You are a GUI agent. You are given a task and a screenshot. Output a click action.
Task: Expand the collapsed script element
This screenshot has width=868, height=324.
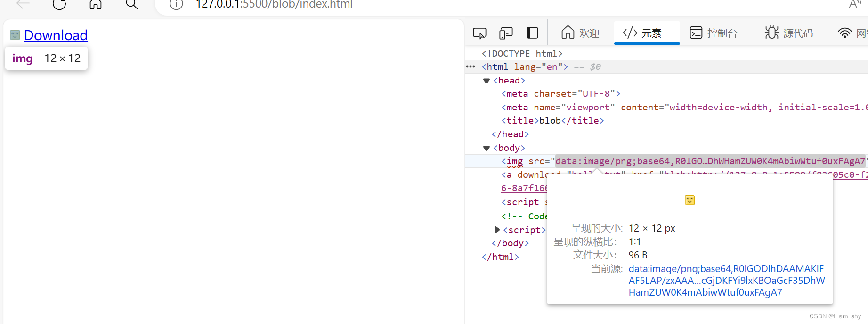click(x=497, y=230)
